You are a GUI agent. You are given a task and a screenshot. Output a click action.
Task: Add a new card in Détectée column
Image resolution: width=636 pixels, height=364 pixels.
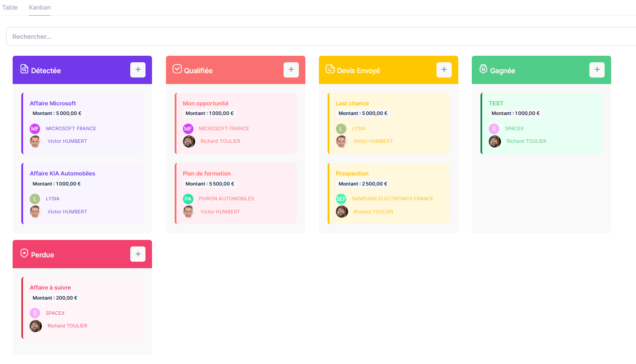click(x=138, y=70)
